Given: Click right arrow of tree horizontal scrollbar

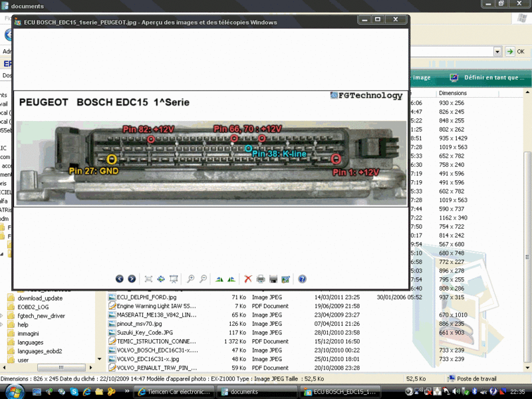Looking at the screenshot, I should pyautogui.click(x=90, y=368).
